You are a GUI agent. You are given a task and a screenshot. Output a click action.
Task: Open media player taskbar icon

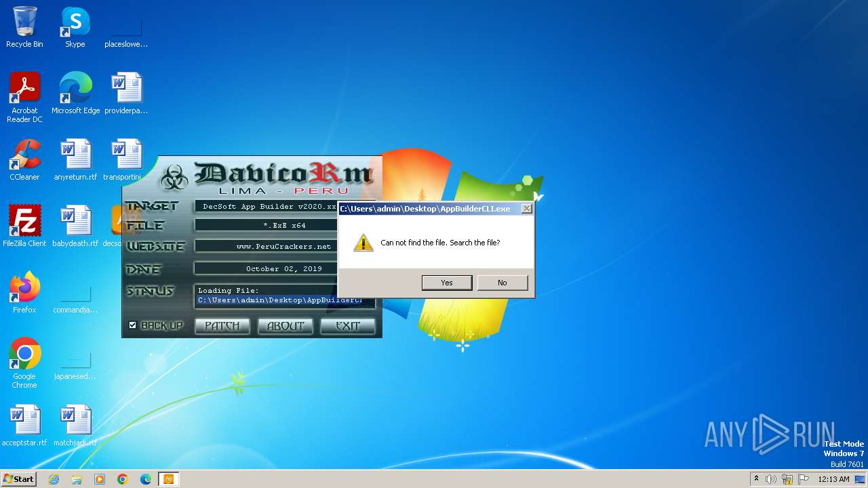(100, 479)
